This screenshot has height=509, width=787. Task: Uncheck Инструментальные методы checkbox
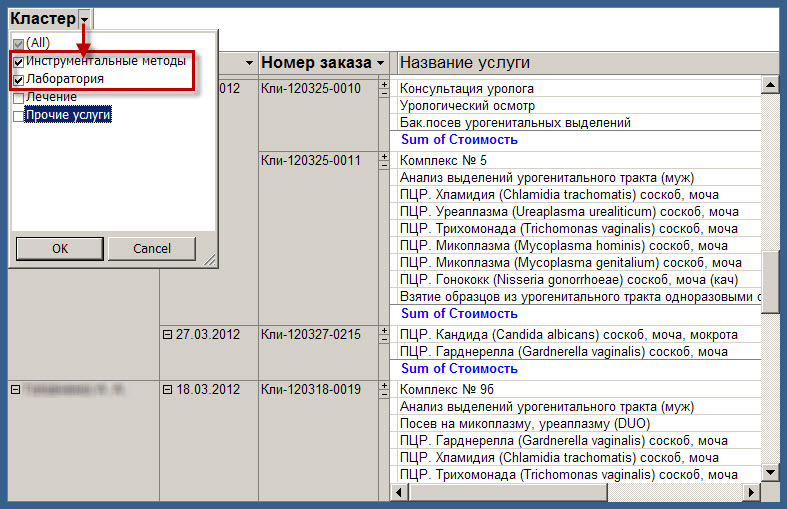pos(18,62)
